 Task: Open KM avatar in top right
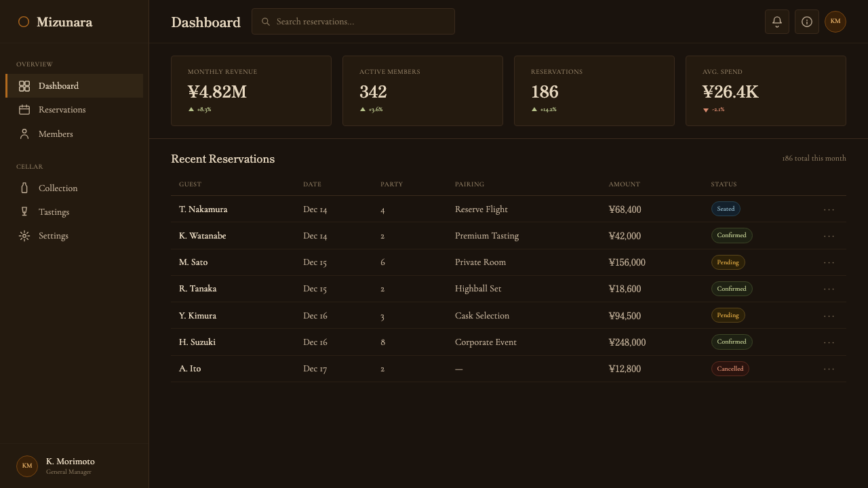click(835, 22)
